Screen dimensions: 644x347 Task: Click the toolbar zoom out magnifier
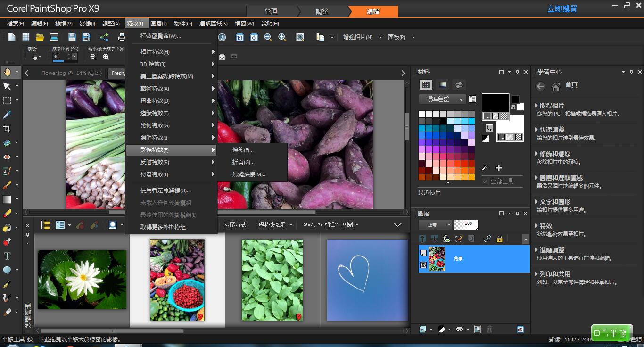[268, 37]
